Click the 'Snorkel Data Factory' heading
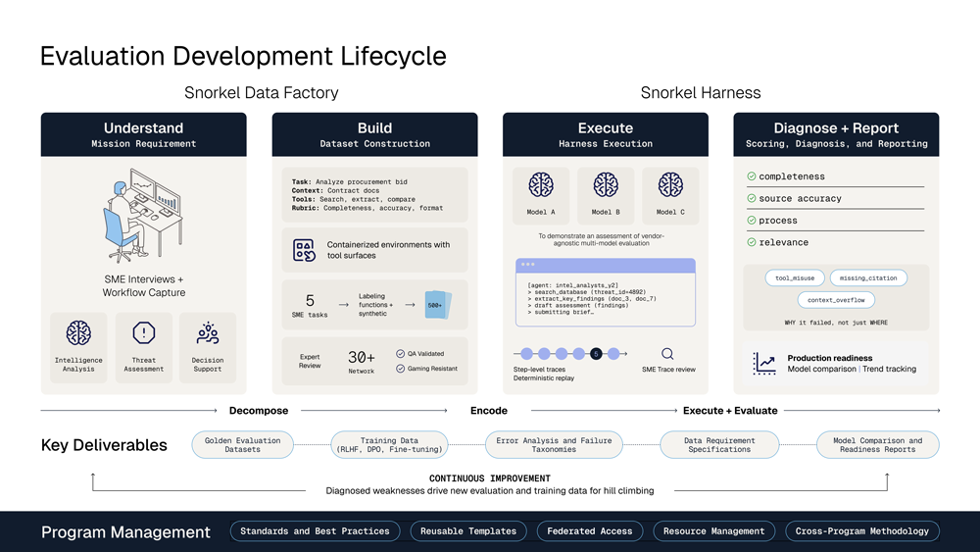Viewport: 980px width, 552px height. 262,92
